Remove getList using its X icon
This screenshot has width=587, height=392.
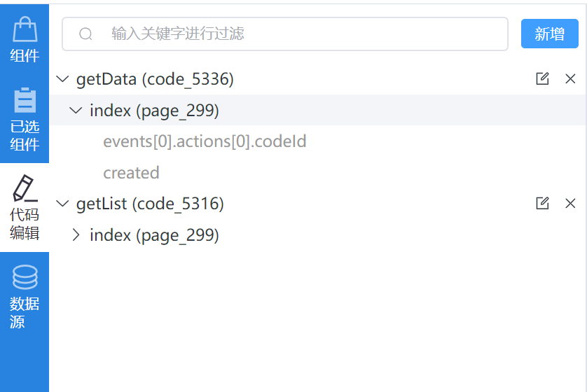tap(570, 204)
